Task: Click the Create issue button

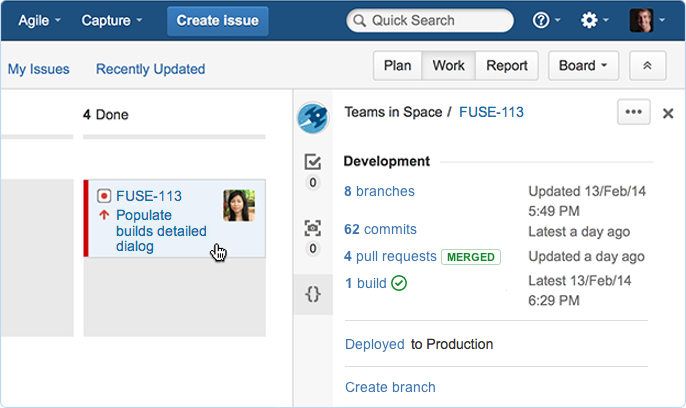Action: pos(217,21)
